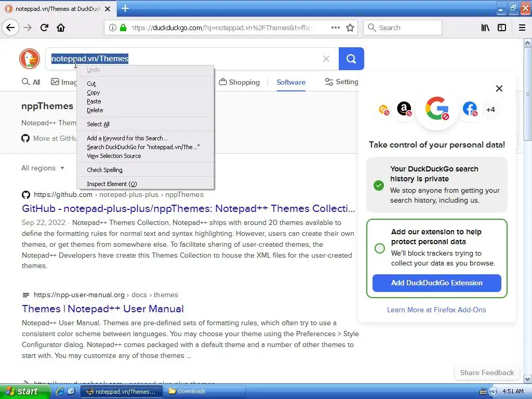
Task: Submit search with blue magnifier button
Action: pyautogui.click(x=351, y=59)
